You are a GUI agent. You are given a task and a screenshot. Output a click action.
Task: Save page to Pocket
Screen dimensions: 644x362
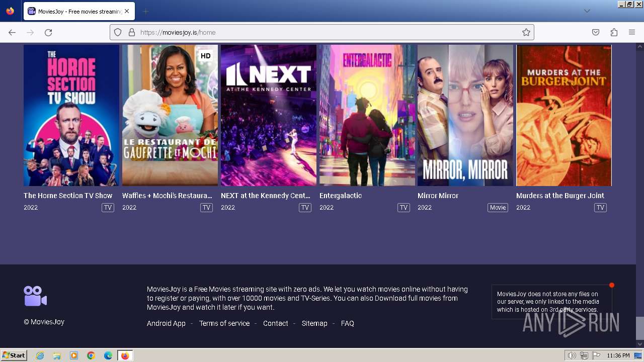pyautogui.click(x=596, y=32)
